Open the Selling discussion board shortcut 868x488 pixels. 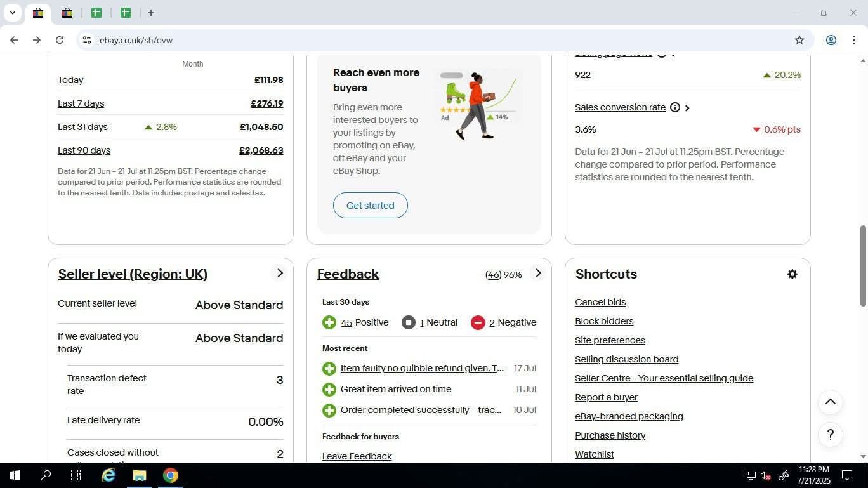click(x=626, y=359)
